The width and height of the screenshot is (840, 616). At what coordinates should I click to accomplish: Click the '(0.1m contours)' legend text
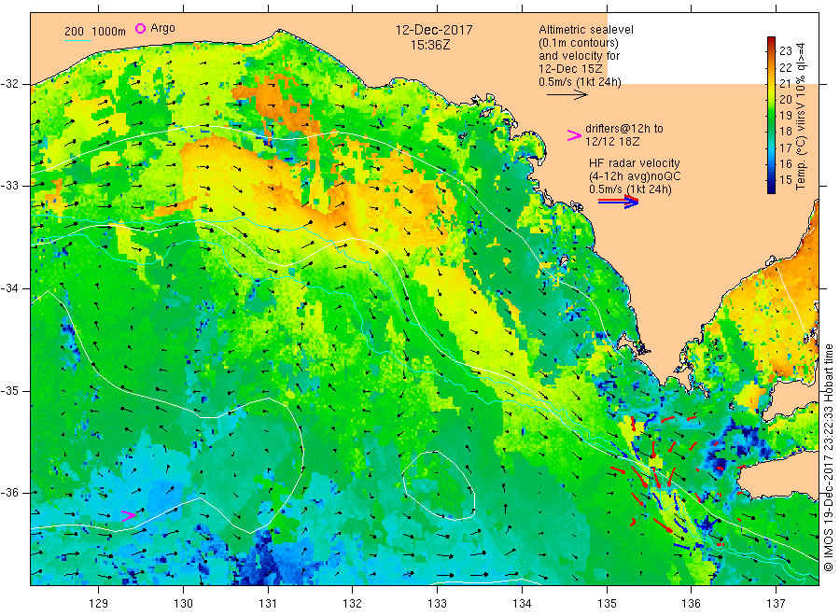579,43
